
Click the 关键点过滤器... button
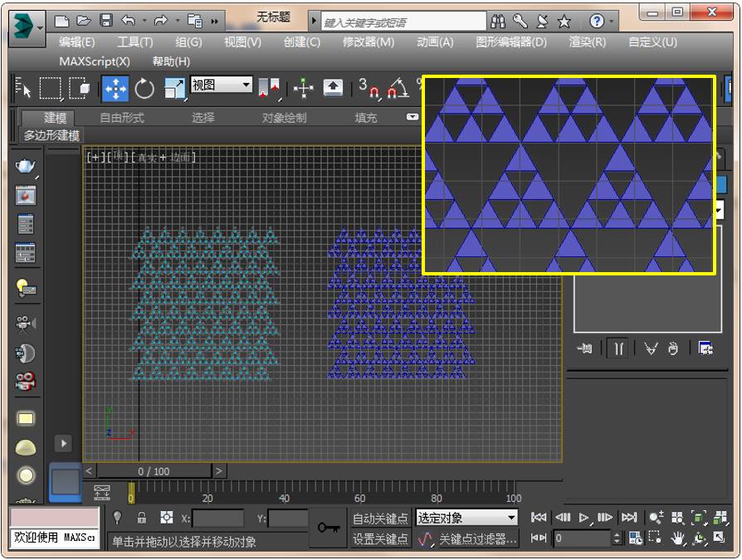pos(477,538)
